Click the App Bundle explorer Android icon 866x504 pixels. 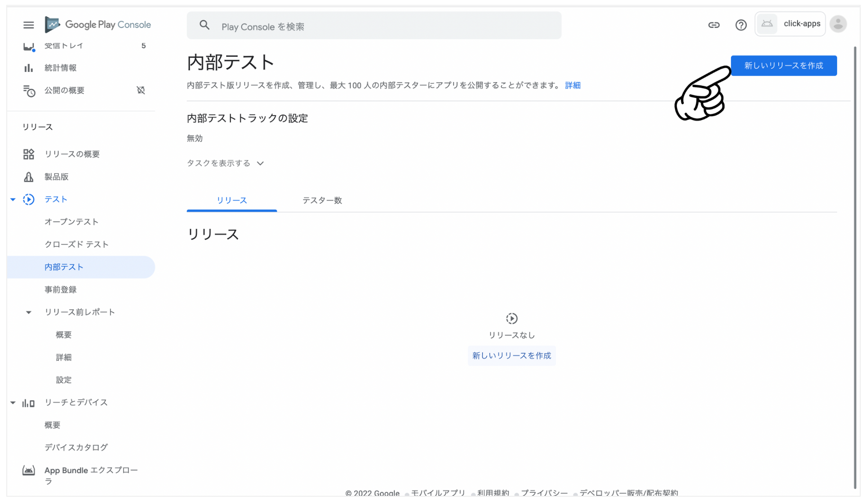28,470
